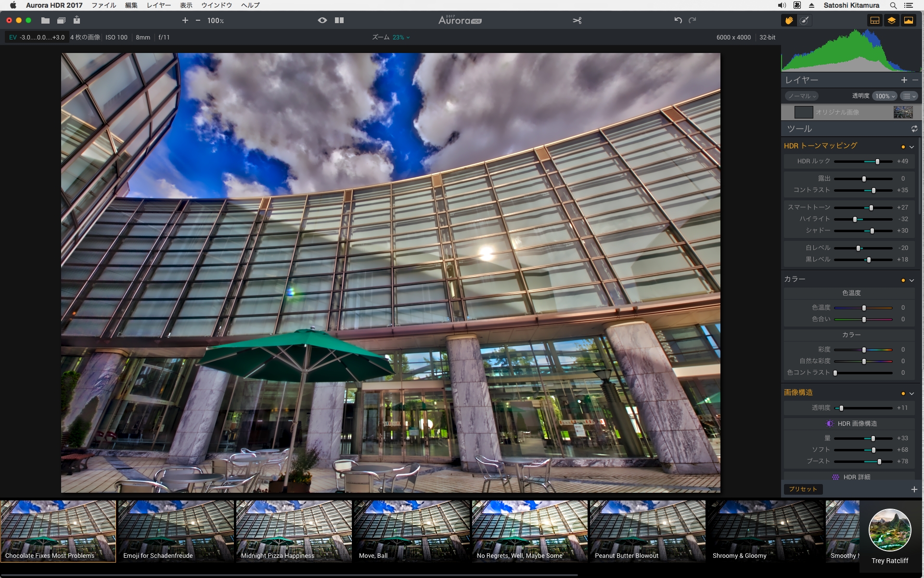Toggle 画像構造 panel orange enable dot
This screenshot has height=578, width=924.
(x=903, y=394)
